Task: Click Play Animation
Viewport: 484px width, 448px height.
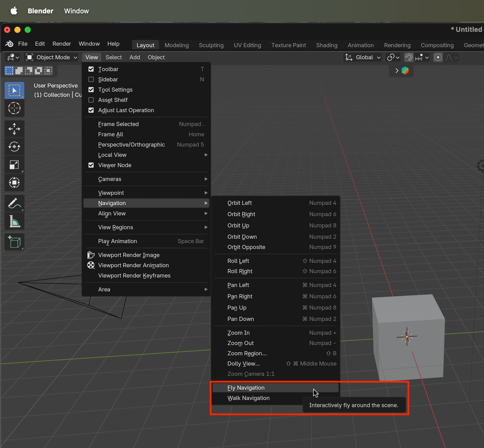Action: [146, 241]
